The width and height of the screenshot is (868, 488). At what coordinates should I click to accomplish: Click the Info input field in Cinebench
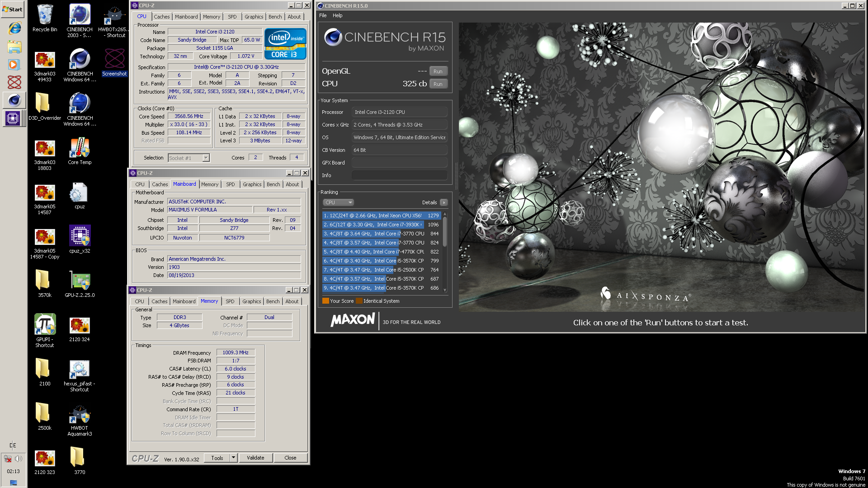coord(400,175)
